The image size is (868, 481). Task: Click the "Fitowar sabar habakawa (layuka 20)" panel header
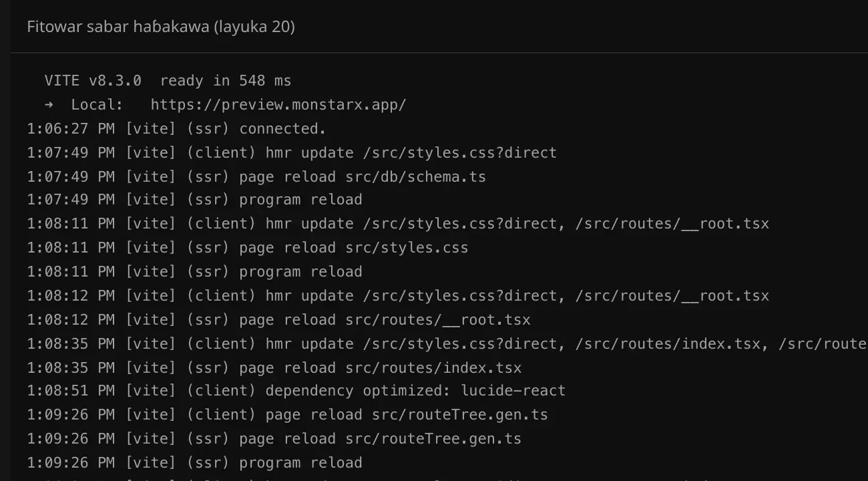[161, 27]
